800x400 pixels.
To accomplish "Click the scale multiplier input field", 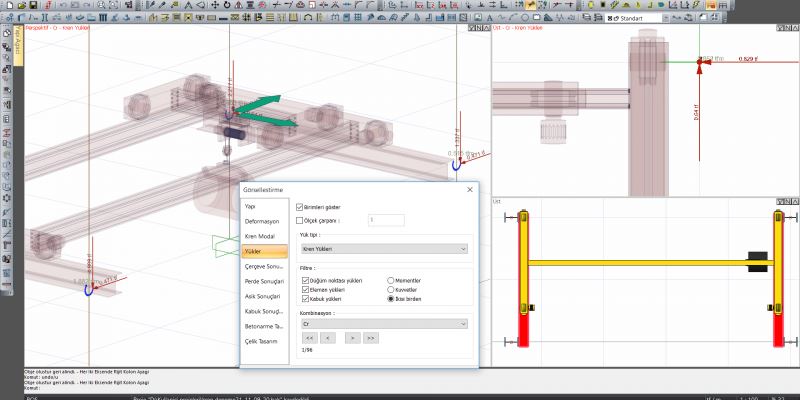I will [x=386, y=219].
